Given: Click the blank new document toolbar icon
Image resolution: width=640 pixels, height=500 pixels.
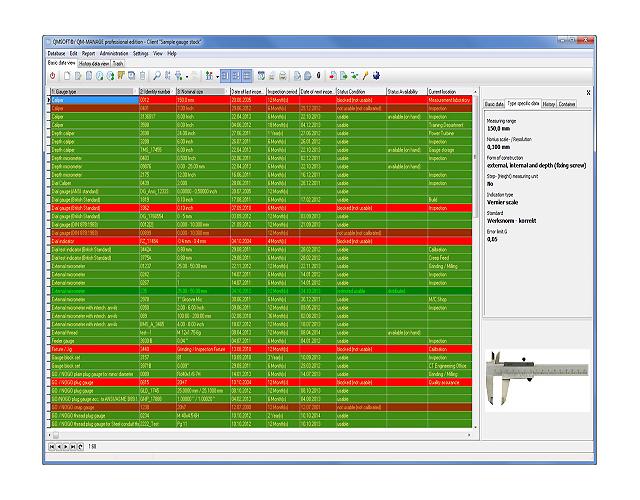Looking at the screenshot, I should point(67,76).
